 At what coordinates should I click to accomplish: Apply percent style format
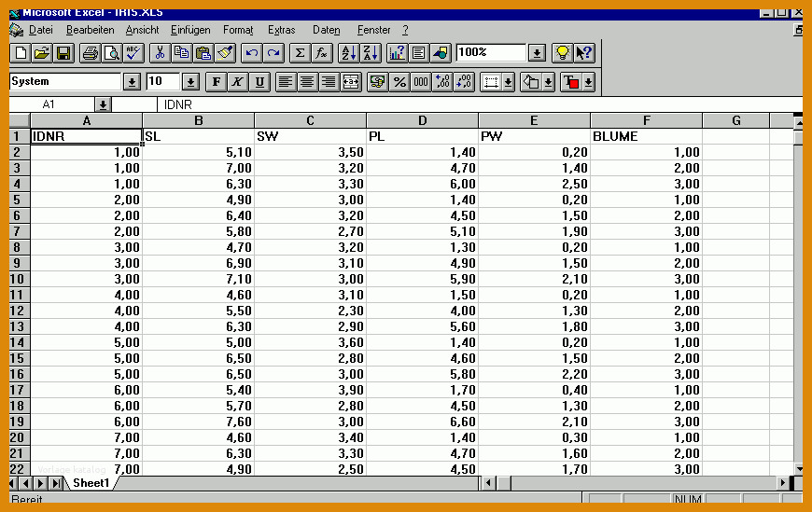[x=399, y=82]
